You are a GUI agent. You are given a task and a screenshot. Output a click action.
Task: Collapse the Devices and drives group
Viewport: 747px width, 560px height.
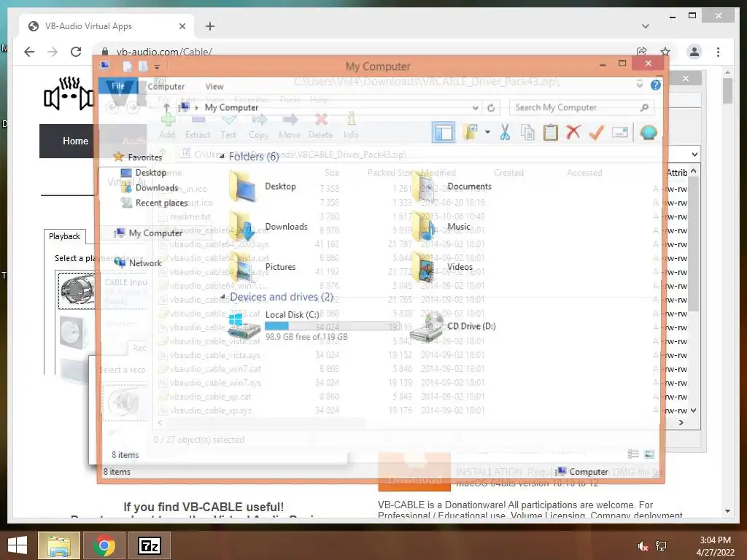[x=222, y=297]
